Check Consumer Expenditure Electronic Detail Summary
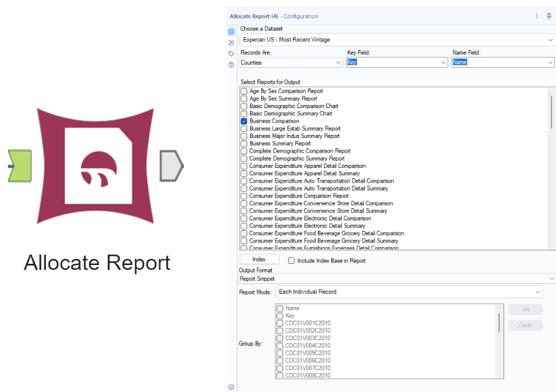 click(x=244, y=226)
